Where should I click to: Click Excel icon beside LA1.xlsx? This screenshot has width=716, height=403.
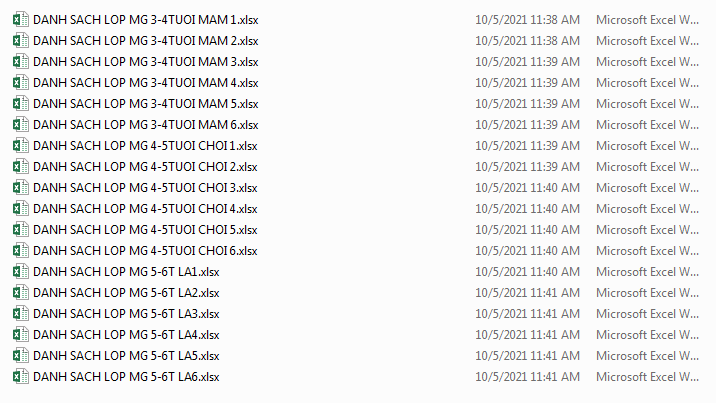[21, 272]
